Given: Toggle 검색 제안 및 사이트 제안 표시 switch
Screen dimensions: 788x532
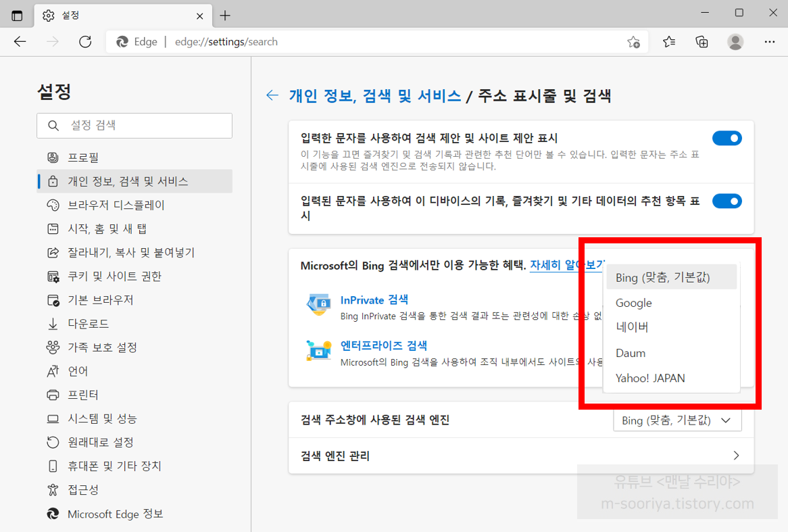Looking at the screenshot, I should click(727, 139).
